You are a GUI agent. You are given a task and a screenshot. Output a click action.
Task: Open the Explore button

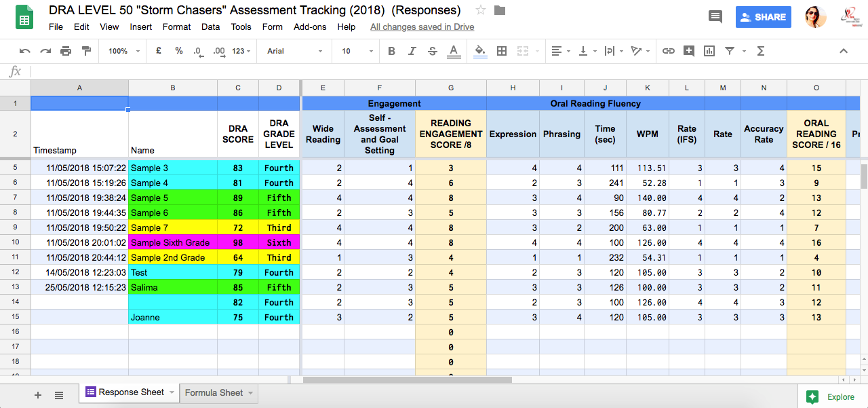pyautogui.click(x=831, y=397)
